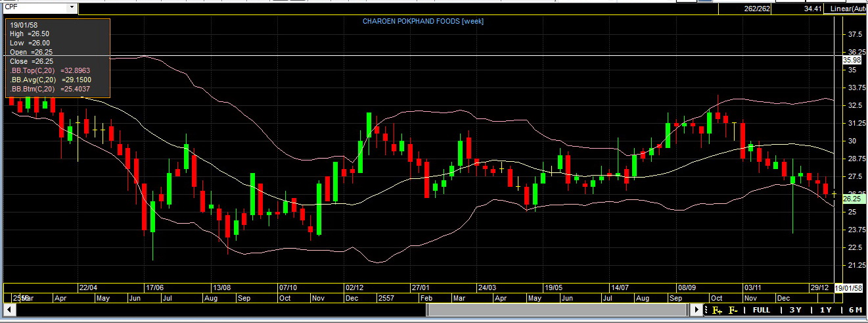Click the Close =26.25 line in the data box
868x323 pixels.
click(32, 61)
